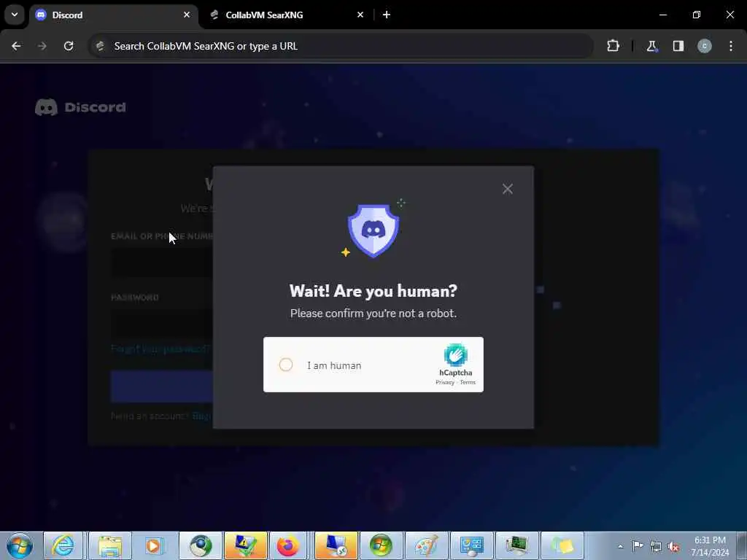Viewport: 747px width, 560px height.
Task: Open the 6:31 PM taskbar clock
Action: pyautogui.click(x=710, y=546)
